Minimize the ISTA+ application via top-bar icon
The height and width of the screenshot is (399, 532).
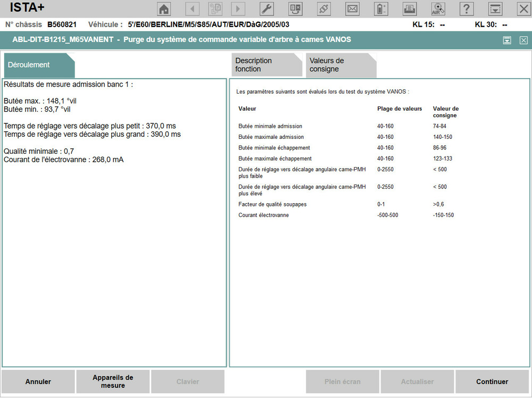pyautogui.click(x=495, y=9)
